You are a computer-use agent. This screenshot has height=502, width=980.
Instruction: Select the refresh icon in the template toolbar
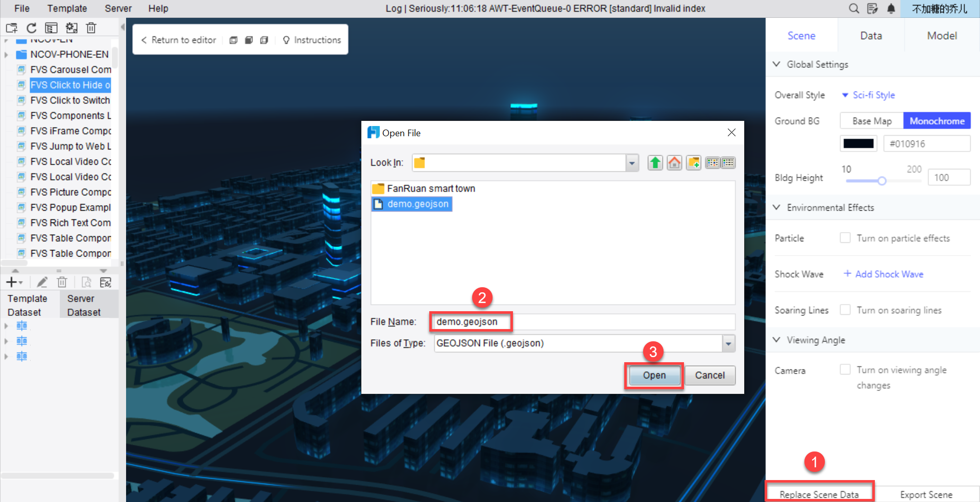coord(31,28)
